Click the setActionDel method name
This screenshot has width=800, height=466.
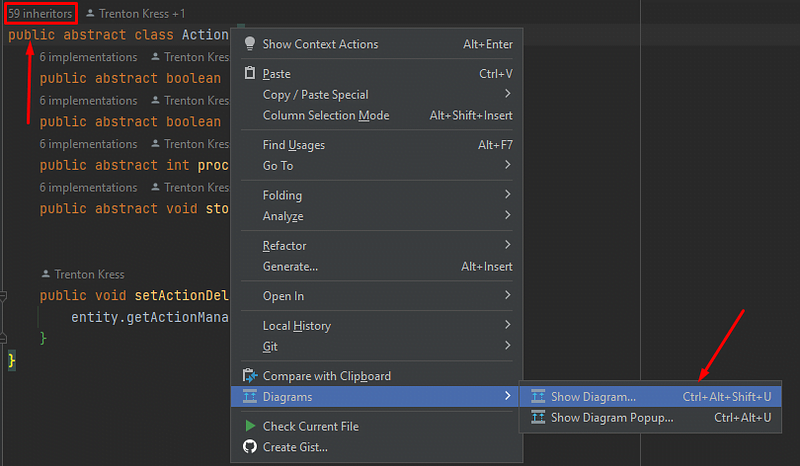pyautogui.click(x=181, y=296)
